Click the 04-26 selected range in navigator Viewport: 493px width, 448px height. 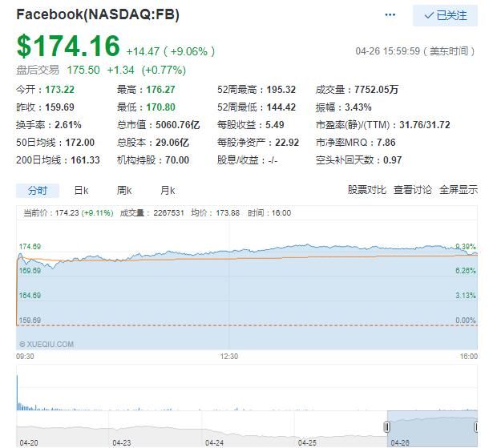(432, 429)
